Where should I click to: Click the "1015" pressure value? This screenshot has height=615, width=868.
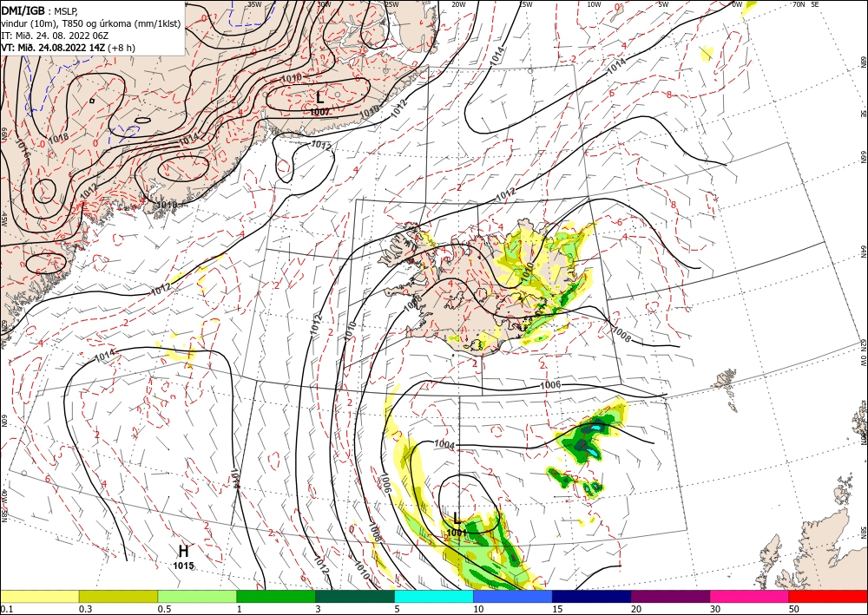pos(183,566)
